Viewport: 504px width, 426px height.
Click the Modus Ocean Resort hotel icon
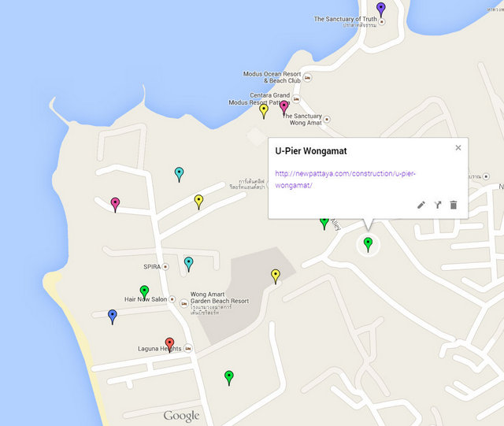(x=307, y=77)
